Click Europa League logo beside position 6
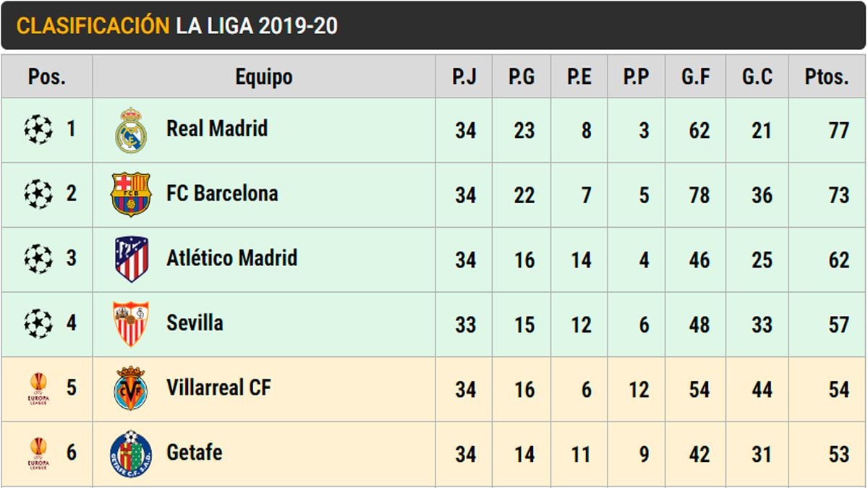Viewport: 868px width, 488px height. (38, 454)
